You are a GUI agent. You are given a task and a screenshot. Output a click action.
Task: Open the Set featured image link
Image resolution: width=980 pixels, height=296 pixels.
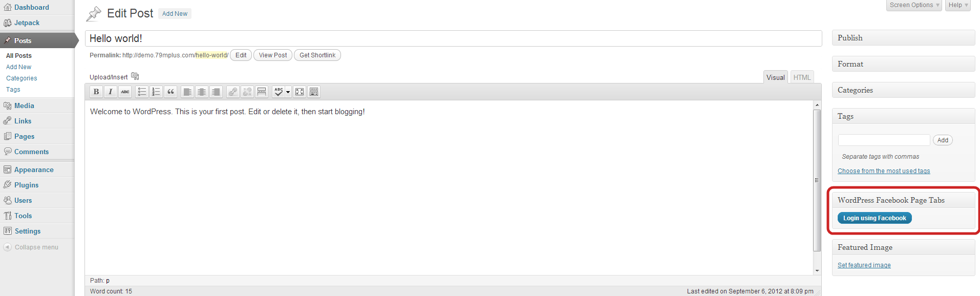864,265
